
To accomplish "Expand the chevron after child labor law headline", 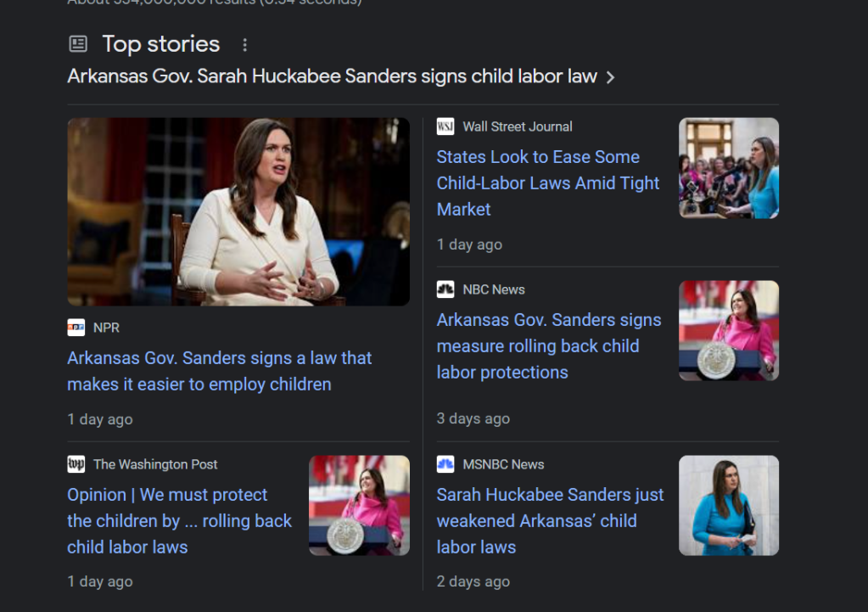I will point(610,77).
